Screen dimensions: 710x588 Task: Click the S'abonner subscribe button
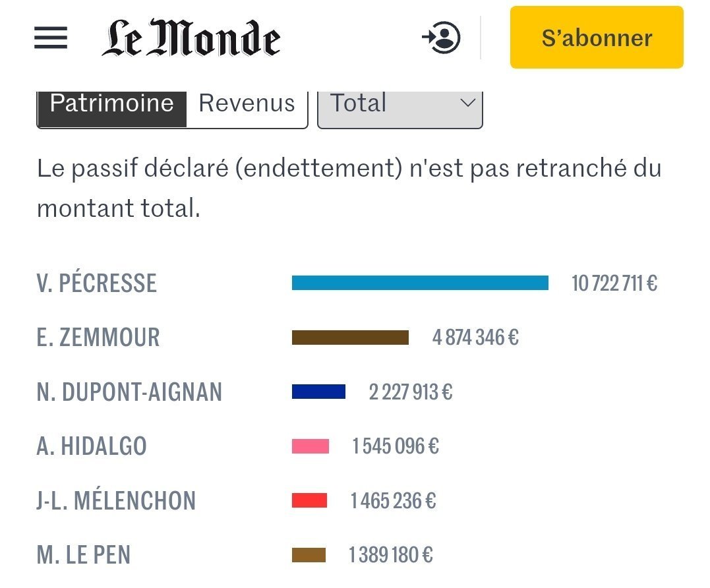[x=597, y=38]
